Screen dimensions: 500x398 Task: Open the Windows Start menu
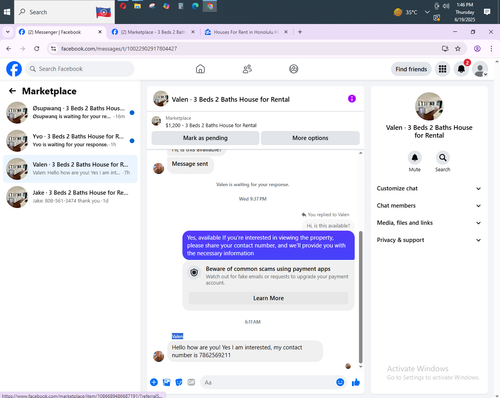pos(7,12)
